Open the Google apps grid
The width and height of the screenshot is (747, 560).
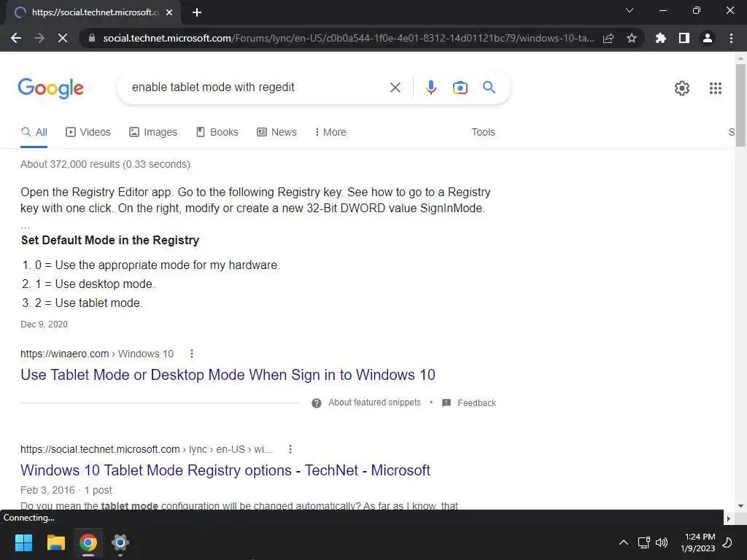[716, 88]
